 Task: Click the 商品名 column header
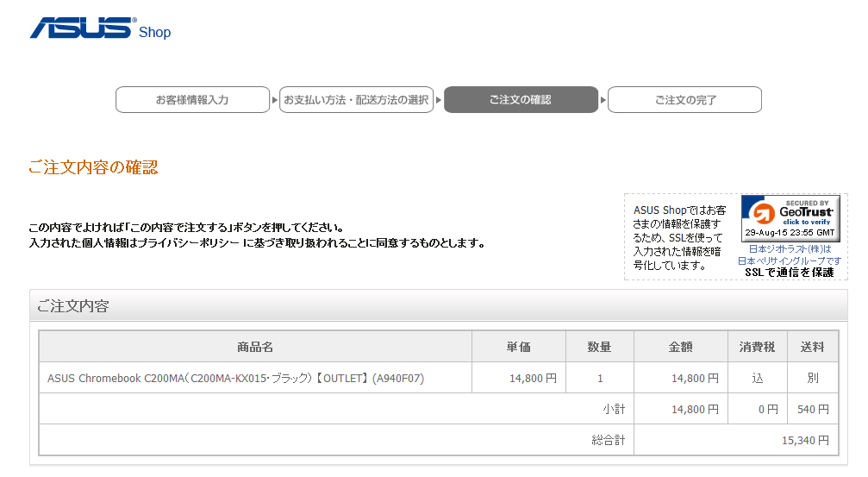click(255, 347)
